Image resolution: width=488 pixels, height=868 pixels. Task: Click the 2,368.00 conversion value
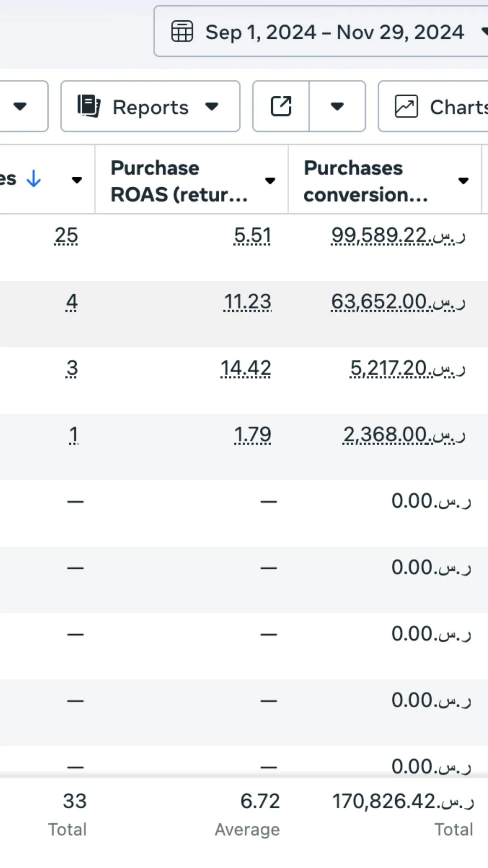pos(404,435)
